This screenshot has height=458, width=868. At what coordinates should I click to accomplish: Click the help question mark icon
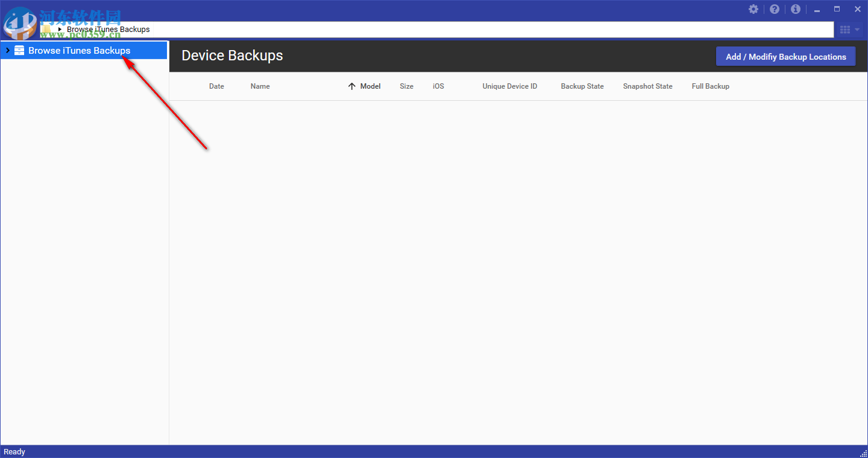775,9
